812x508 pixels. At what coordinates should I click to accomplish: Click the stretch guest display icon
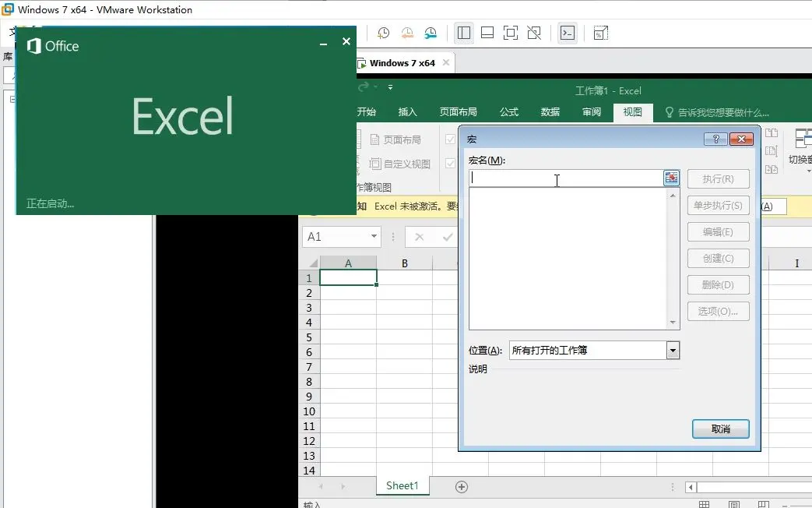[601, 34]
